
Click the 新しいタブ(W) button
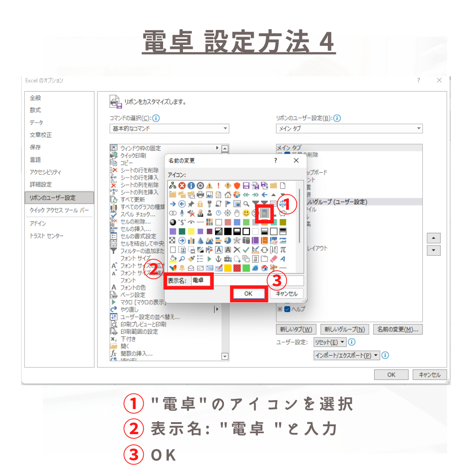296,329
